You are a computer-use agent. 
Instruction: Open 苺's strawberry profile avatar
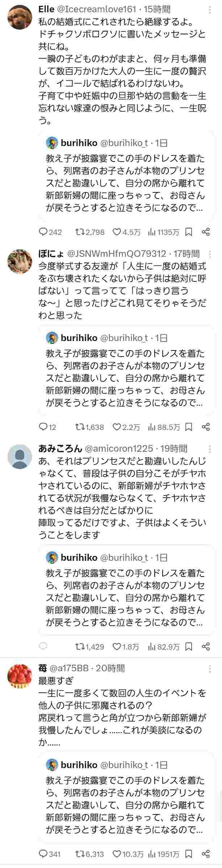[x=20, y=677]
